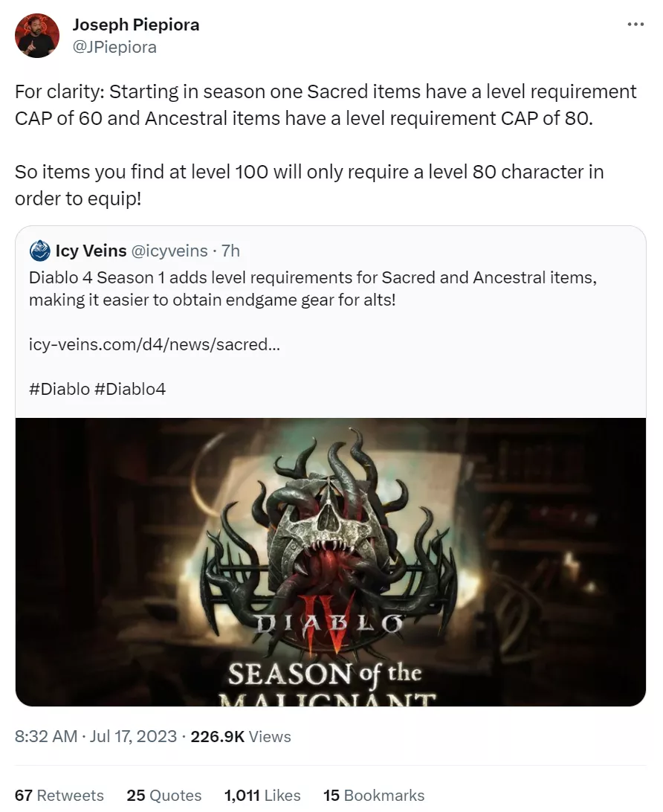This screenshot has height=812, width=663.
Task: View the Season of the Malignant image
Action: click(x=331, y=562)
